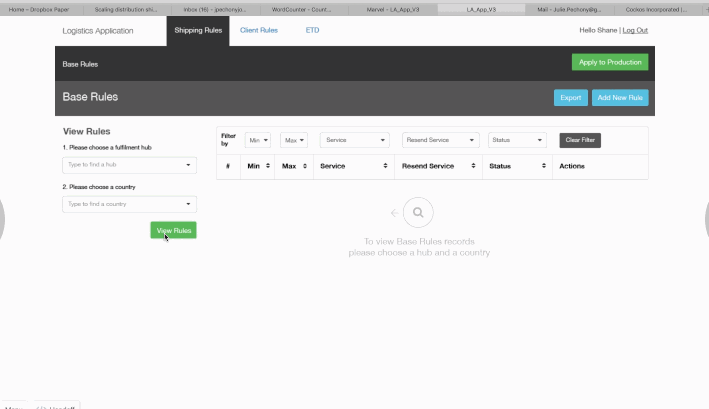This screenshot has width=709, height=409.
Task: Sort by Max column arrows
Action: point(305,166)
